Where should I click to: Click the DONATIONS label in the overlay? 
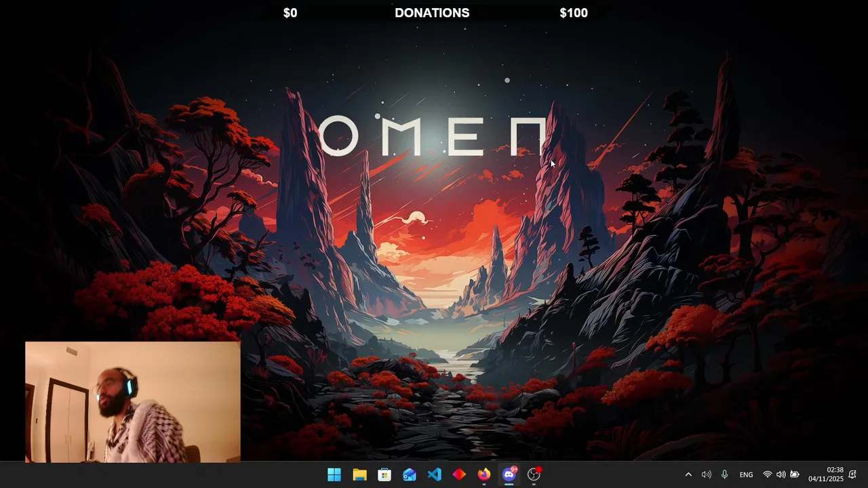(x=432, y=13)
